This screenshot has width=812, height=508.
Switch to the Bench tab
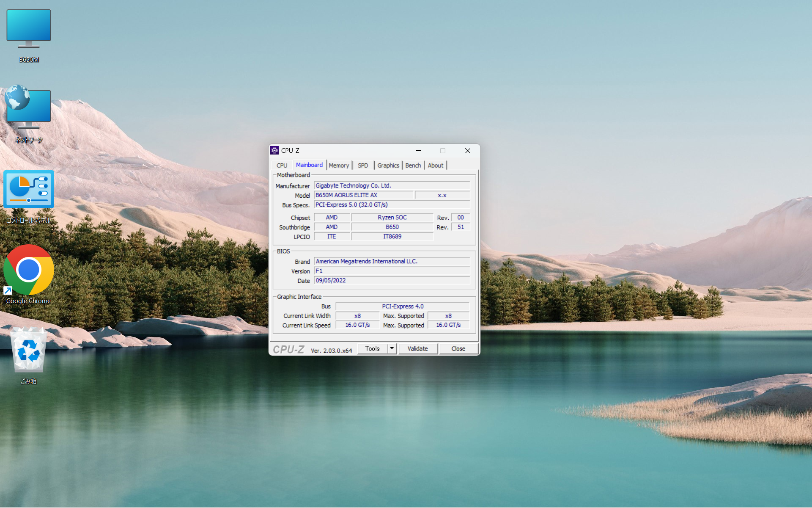click(x=413, y=166)
